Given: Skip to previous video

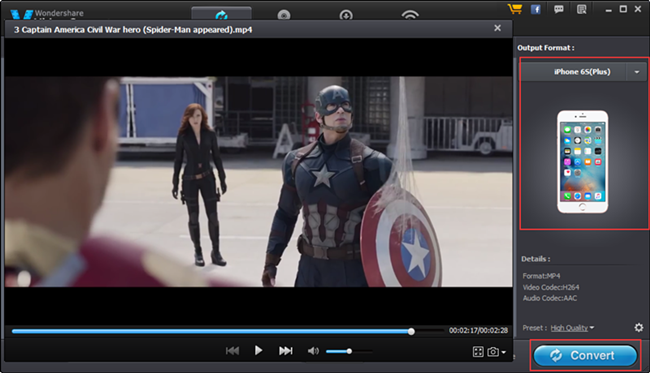Looking at the screenshot, I should 232,351.
